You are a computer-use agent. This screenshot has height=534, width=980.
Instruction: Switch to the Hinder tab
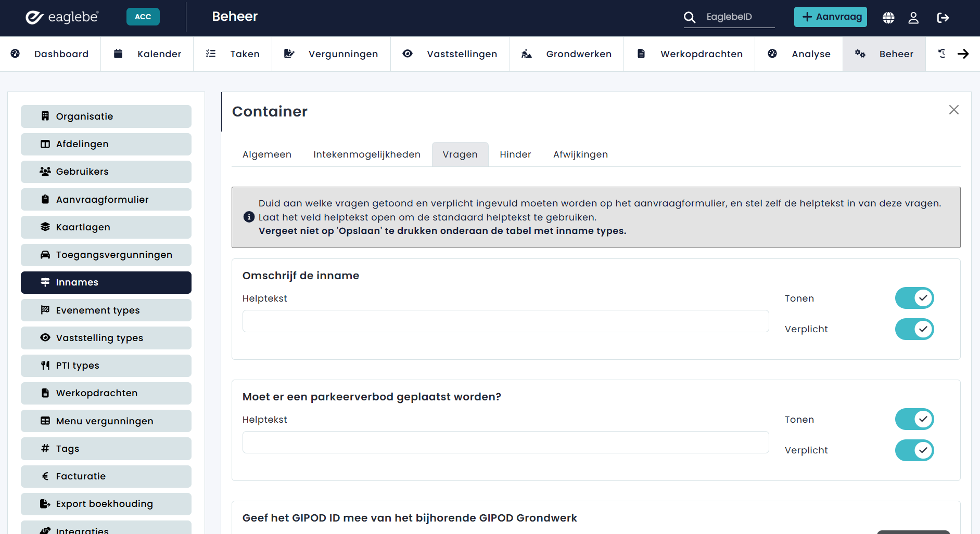pos(515,154)
